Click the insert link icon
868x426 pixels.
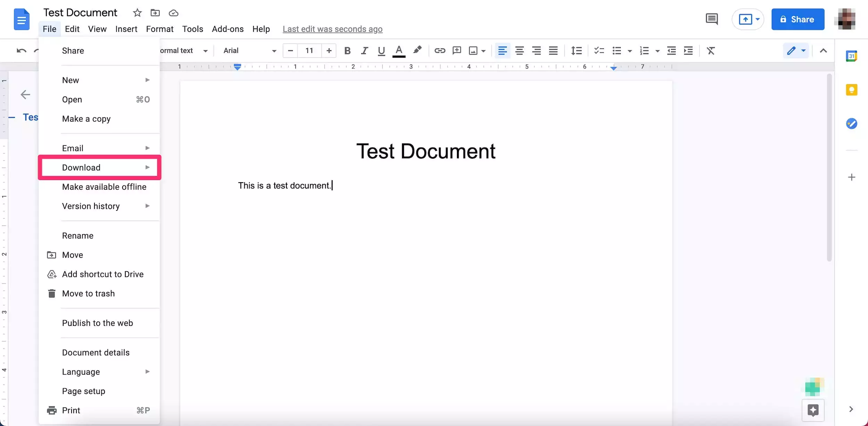(440, 51)
